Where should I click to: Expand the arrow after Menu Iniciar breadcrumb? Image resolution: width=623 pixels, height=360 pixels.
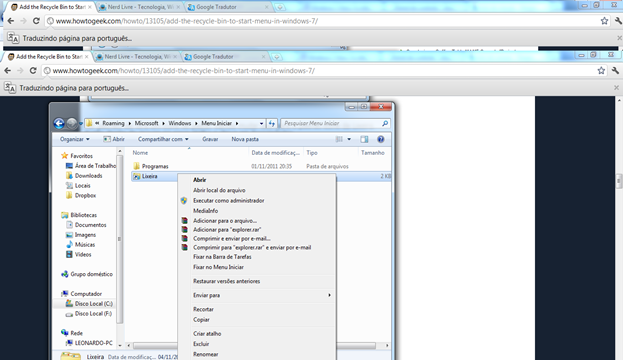coord(237,123)
